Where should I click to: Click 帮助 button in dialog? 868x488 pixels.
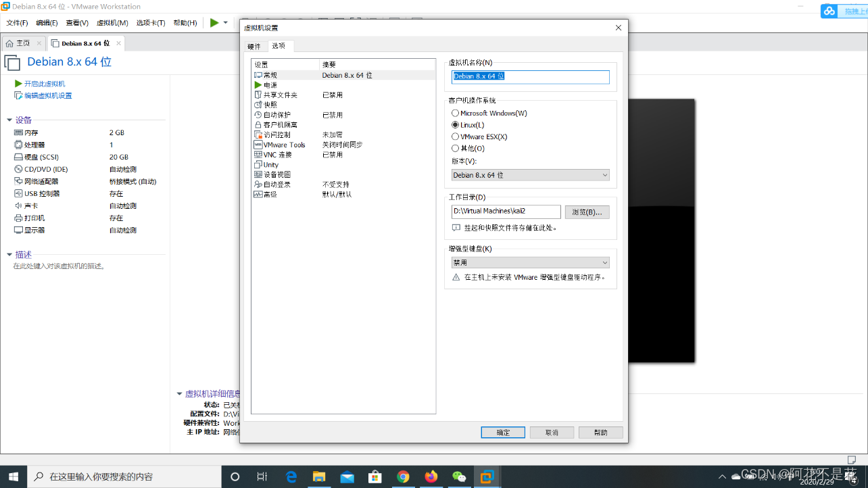coord(600,433)
